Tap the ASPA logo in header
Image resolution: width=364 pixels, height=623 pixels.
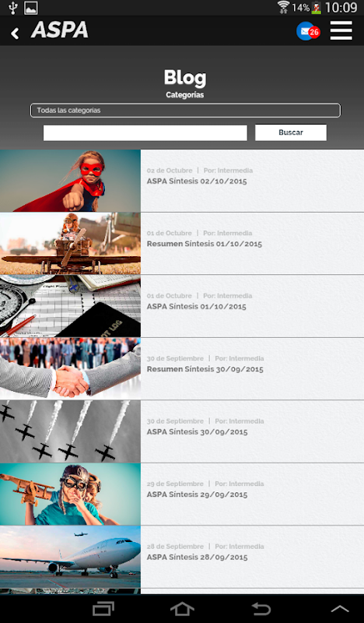(60, 30)
